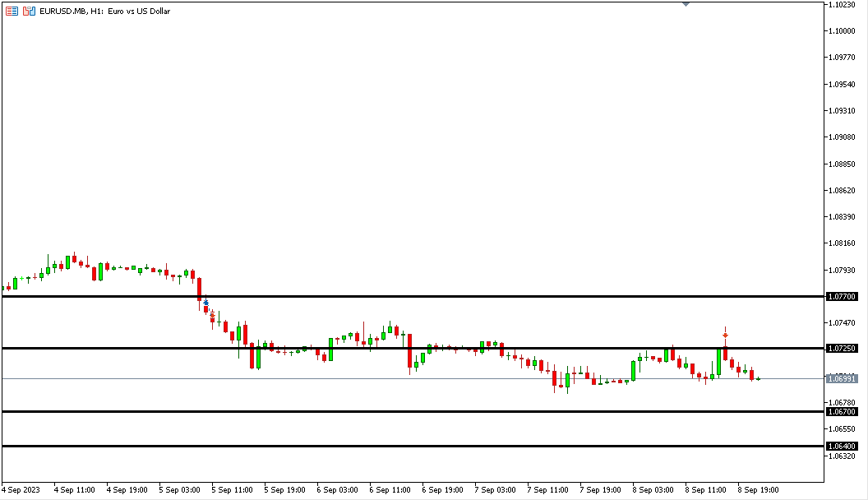Click the 1.09770 price scale label
Viewport: 868px width, 500px height.
point(842,58)
